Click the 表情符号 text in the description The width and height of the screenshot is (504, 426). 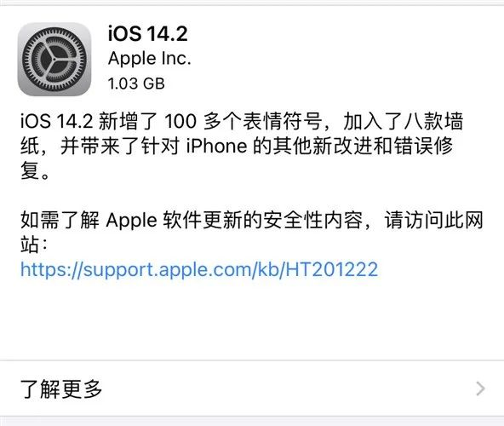[x=283, y=121]
